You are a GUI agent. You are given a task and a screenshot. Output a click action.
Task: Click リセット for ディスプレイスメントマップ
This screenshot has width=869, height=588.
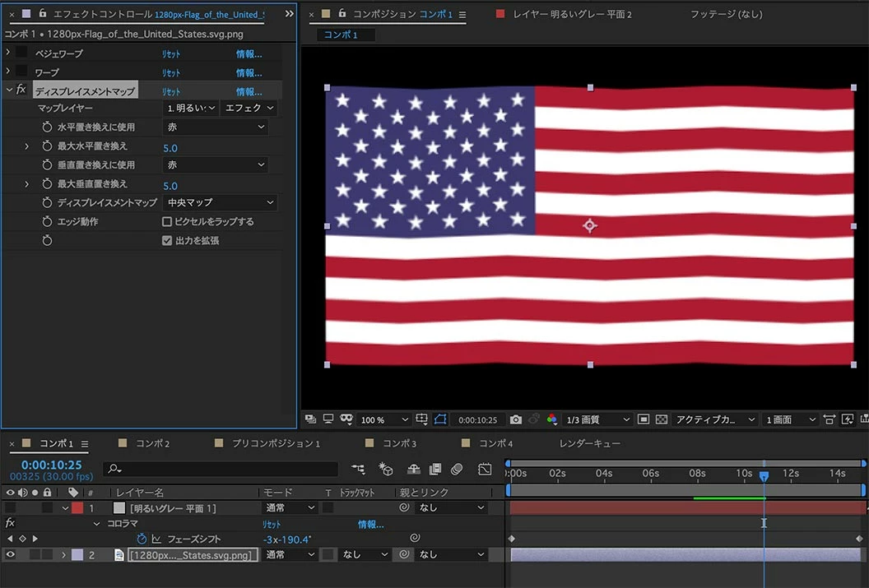(x=170, y=91)
